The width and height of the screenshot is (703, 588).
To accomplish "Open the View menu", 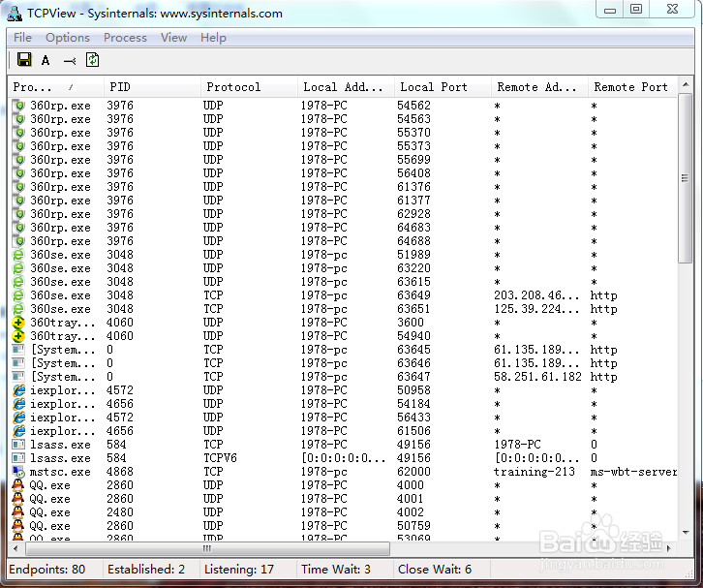I will (x=173, y=38).
